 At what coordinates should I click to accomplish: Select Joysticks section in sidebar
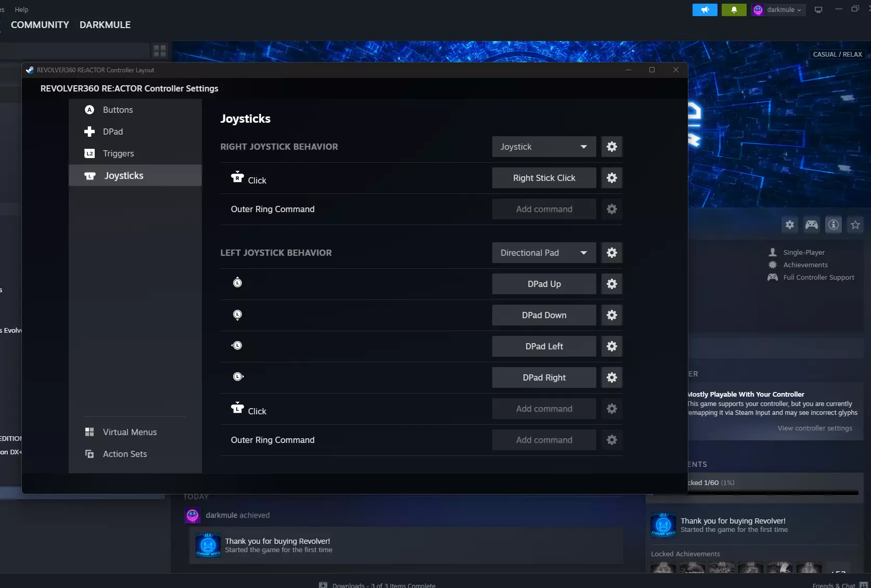coord(135,176)
